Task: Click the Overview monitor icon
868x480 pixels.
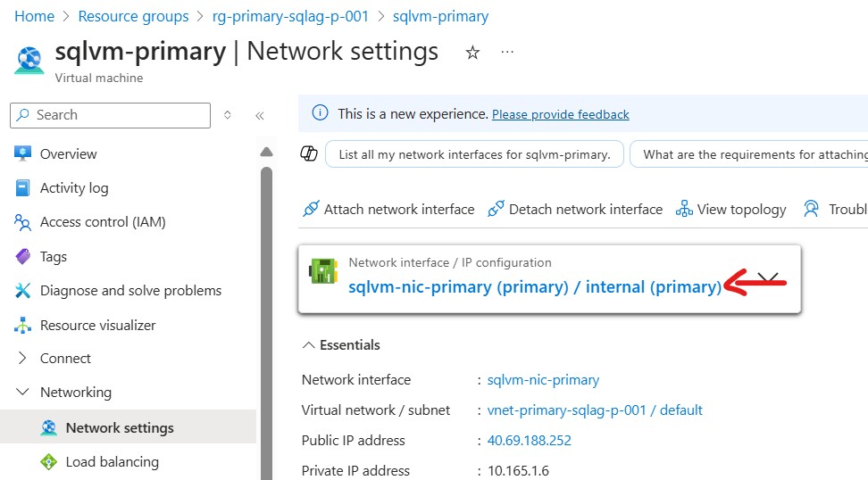Action: click(x=22, y=153)
